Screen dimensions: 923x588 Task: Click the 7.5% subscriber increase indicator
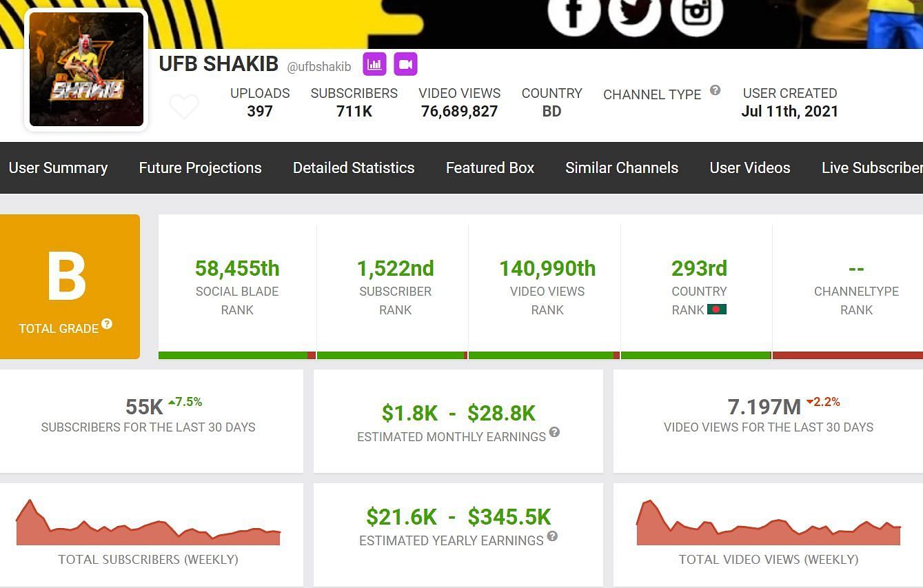coord(185,402)
